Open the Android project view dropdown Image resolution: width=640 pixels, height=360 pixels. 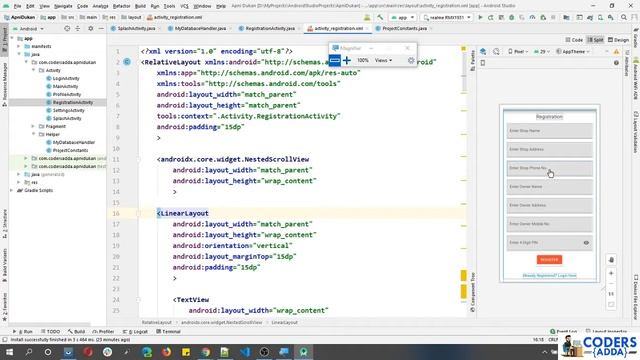click(x=28, y=29)
